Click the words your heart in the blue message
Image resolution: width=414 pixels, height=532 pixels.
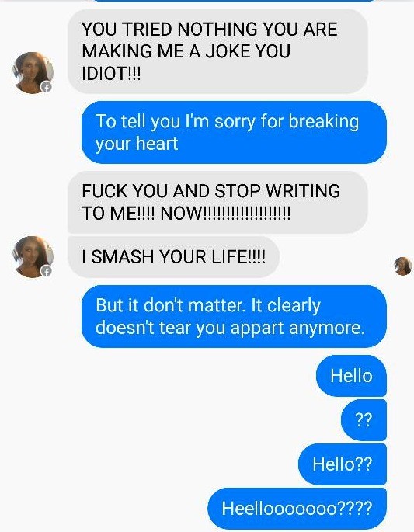tap(137, 144)
